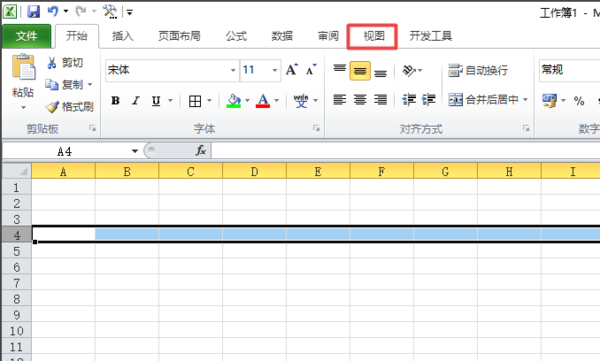Click 合并后居中 merge and center
The width and height of the screenshot is (600, 361).
point(484,100)
